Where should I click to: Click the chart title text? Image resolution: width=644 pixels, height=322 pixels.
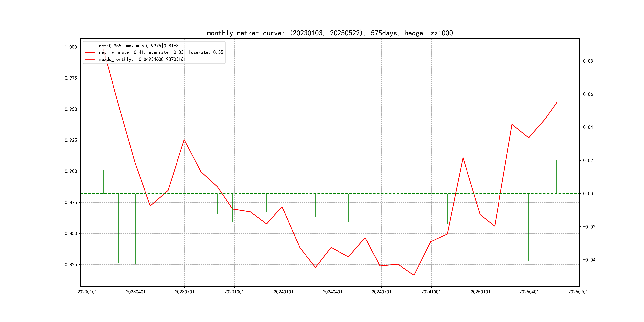click(330, 33)
